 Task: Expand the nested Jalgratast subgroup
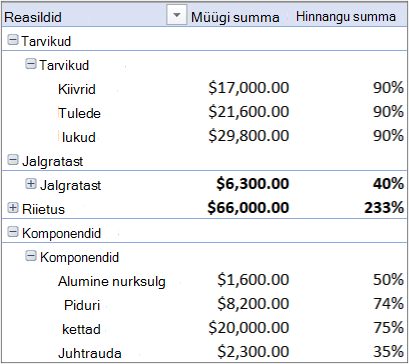(31, 184)
